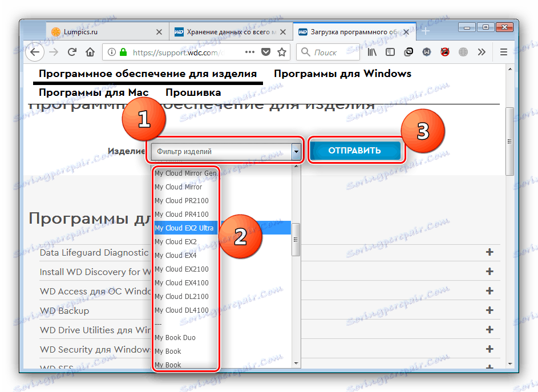The width and height of the screenshot is (538, 392).
Task: Close the Хранение данных tab
Action: point(283,32)
